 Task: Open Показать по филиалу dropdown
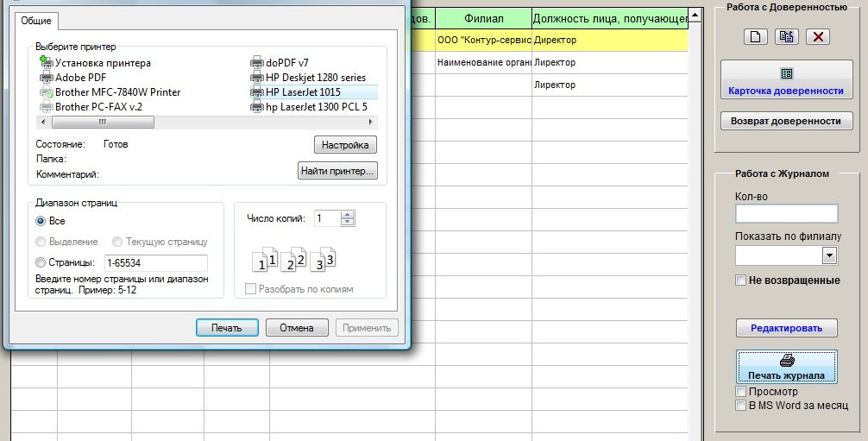pyautogui.click(x=828, y=255)
